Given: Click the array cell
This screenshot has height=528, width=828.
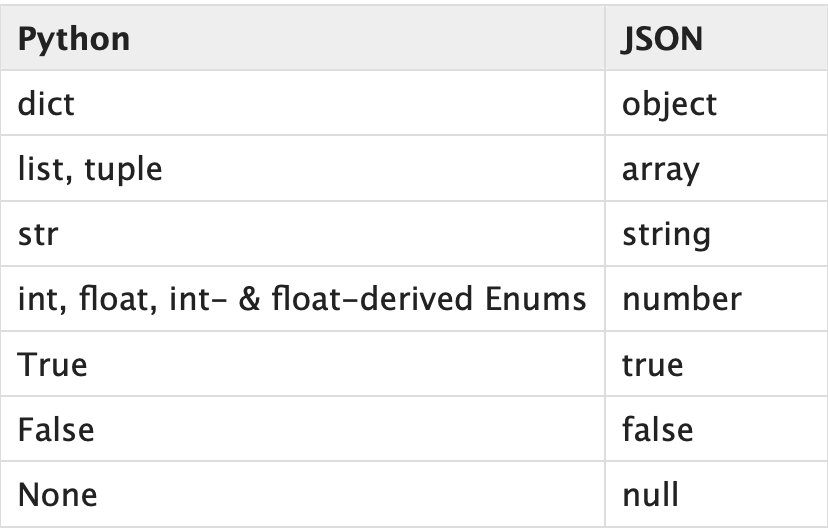Looking at the screenshot, I should tap(717, 168).
